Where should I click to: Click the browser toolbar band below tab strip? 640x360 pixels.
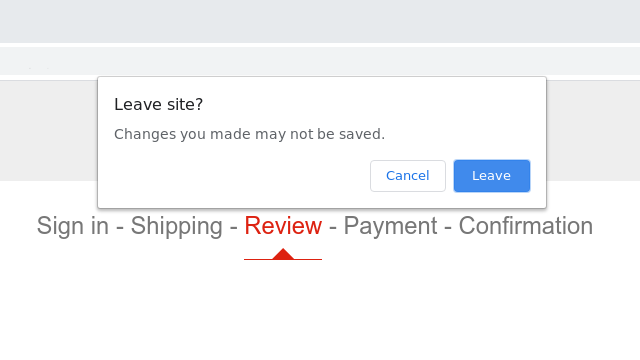tap(320, 61)
